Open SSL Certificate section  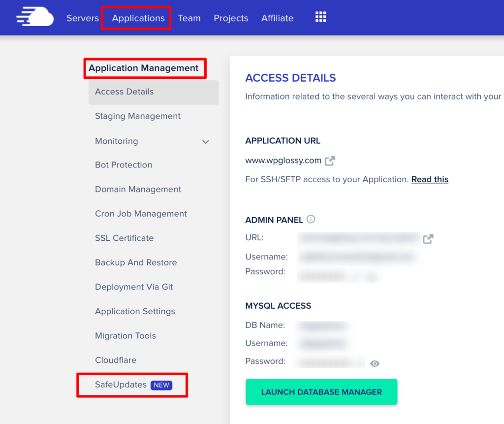124,238
